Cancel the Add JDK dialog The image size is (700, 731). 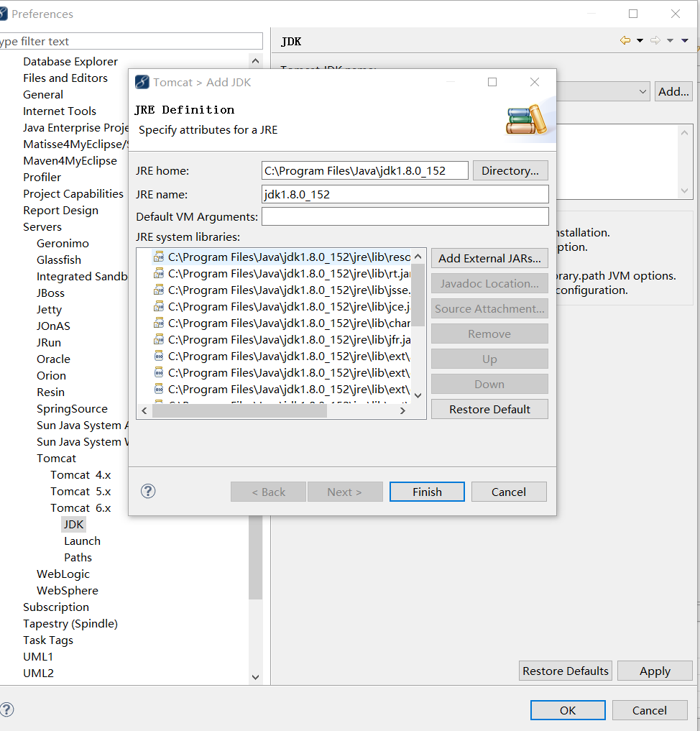(509, 492)
